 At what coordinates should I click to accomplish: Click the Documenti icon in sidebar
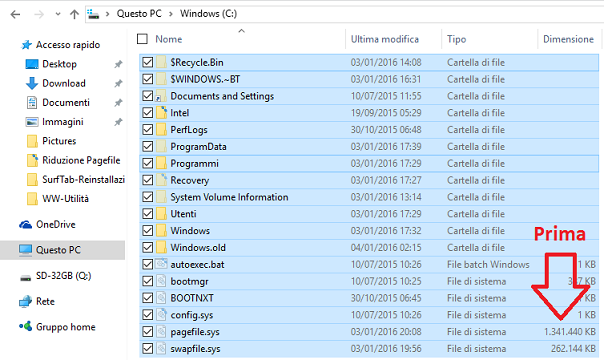click(x=32, y=102)
